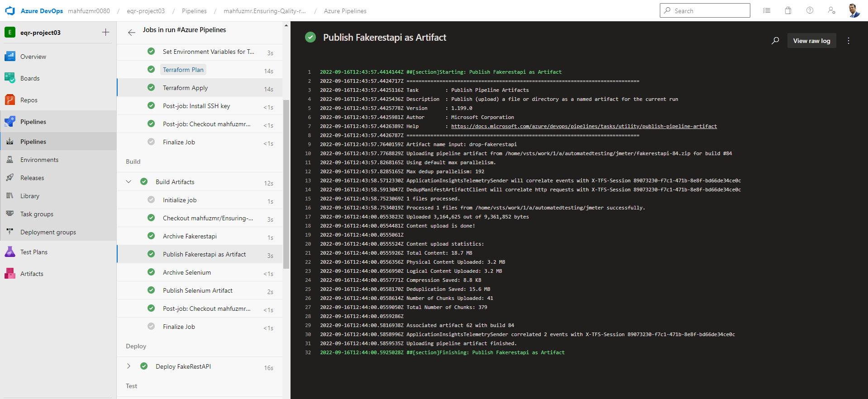Screen dimensions: 868x399
Task: Click the back arrow in Jobs panel
Action: [x=132, y=33]
